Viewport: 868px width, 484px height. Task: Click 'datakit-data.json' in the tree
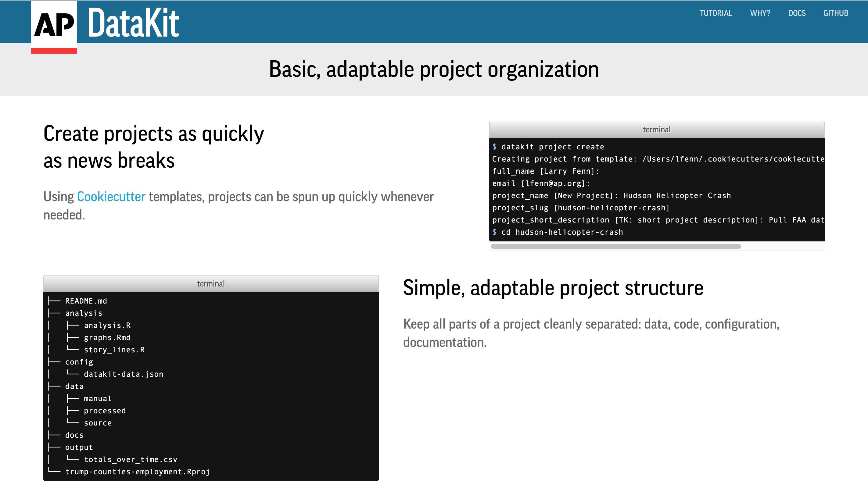pos(123,374)
